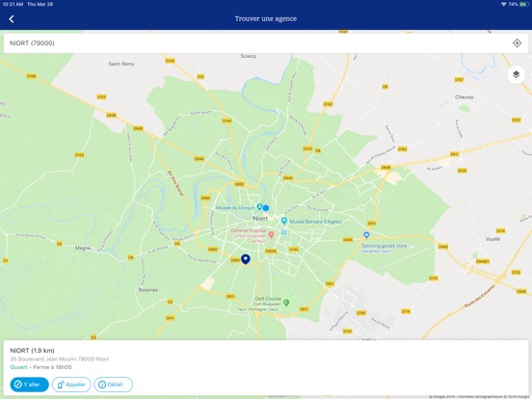Tap the Vouillé town label
The image size is (532, 399).
pos(492,239)
